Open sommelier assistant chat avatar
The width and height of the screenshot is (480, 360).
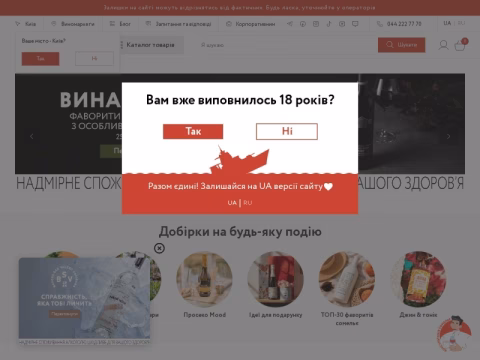pyautogui.click(x=453, y=334)
